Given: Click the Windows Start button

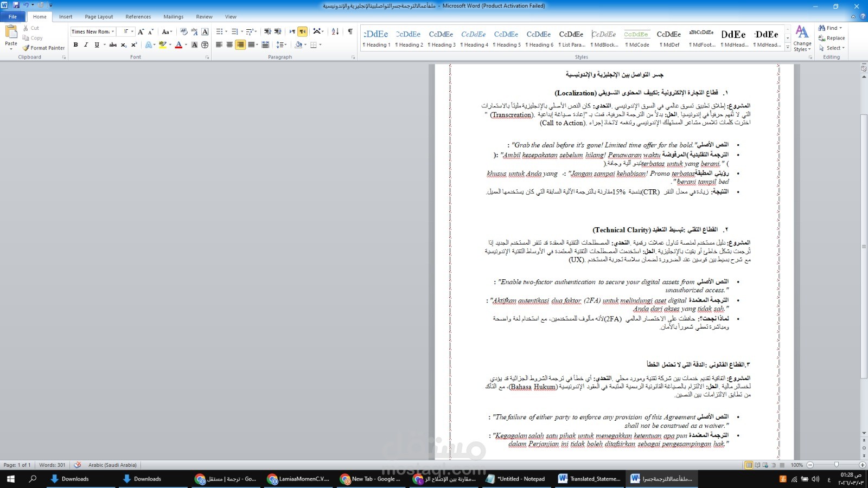Looking at the screenshot, I should (10, 479).
